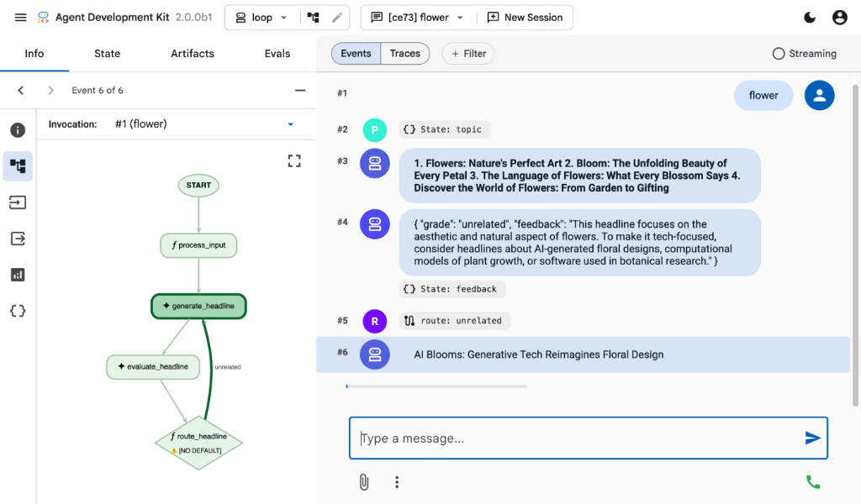Select event #6 AI Blooms headline
The image size is (861, 504).
[583, 354]
